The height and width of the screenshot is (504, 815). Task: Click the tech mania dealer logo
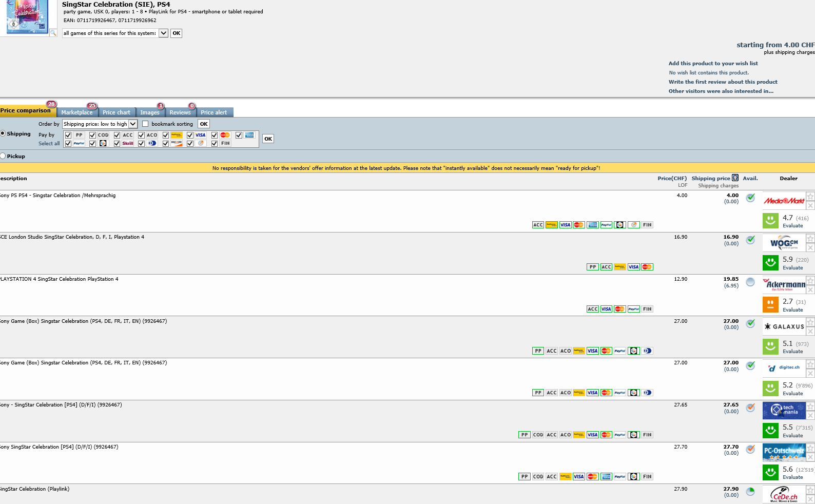pyautogui.click(x=784, y=410)
